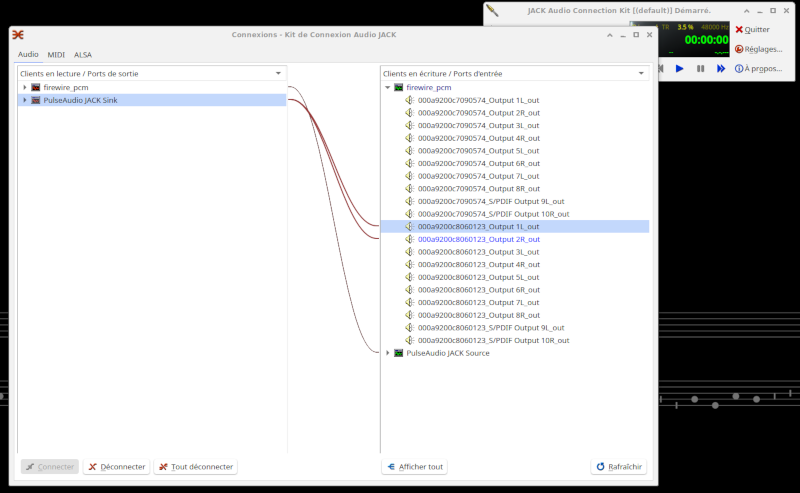Click speaker icon of 000a9200c7090574_Output 5L_out
Screen dimensions: 800x493
point(410,151)
